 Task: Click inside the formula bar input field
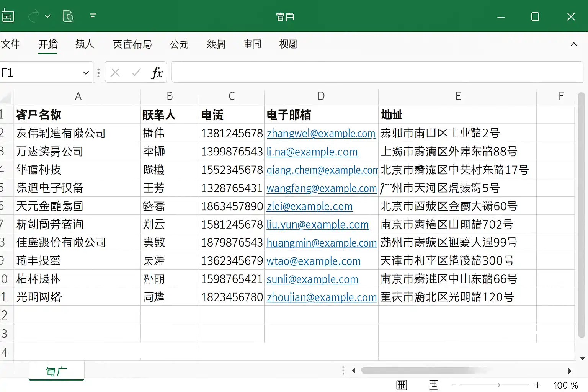pyautogui.click(x=377, y=72)
